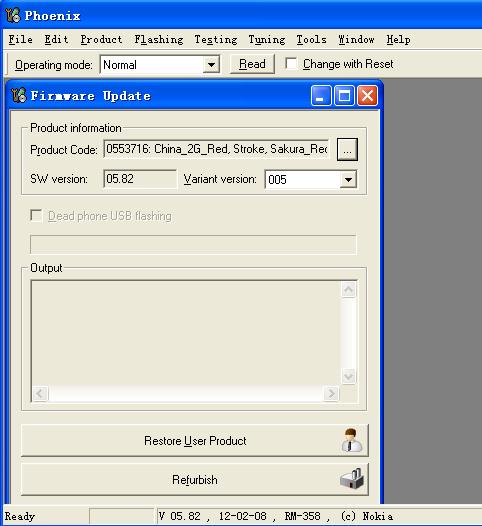Screen dimensions: 482x526
Task: Toggle Dead phone USB flashing checkbox
Action: pyautogui.click(x=36, y=215)
